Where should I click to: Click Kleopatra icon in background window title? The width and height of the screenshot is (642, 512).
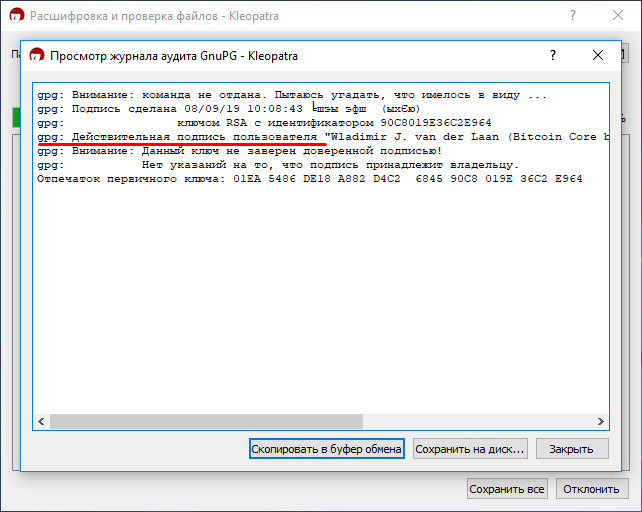17,16
